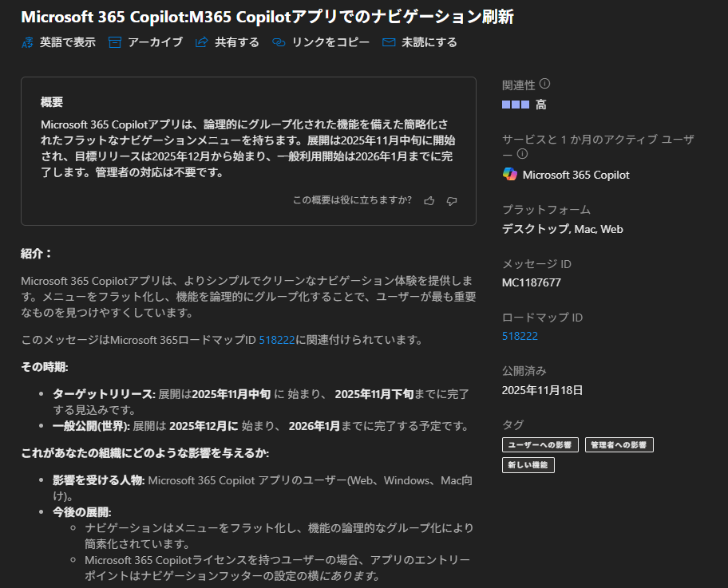Select the 新しい機能 tag
The width and height of the screenshot is (728, 588).
tap(528, 464)
